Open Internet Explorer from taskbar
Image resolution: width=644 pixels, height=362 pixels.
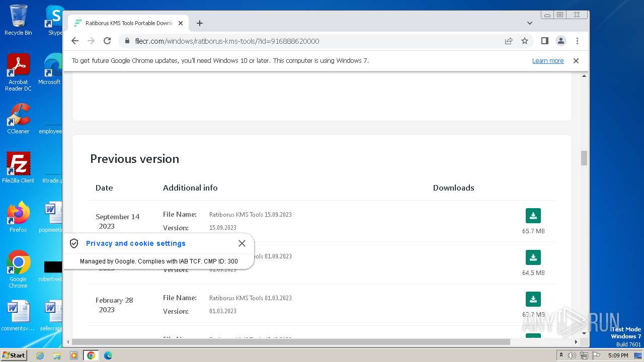coord(40,355)
